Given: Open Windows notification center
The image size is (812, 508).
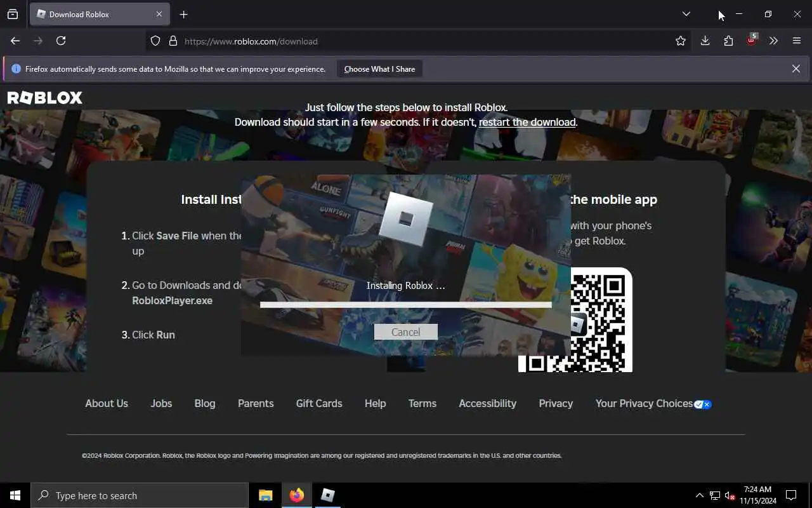Looking at the screenshot, I should [791, 495].
